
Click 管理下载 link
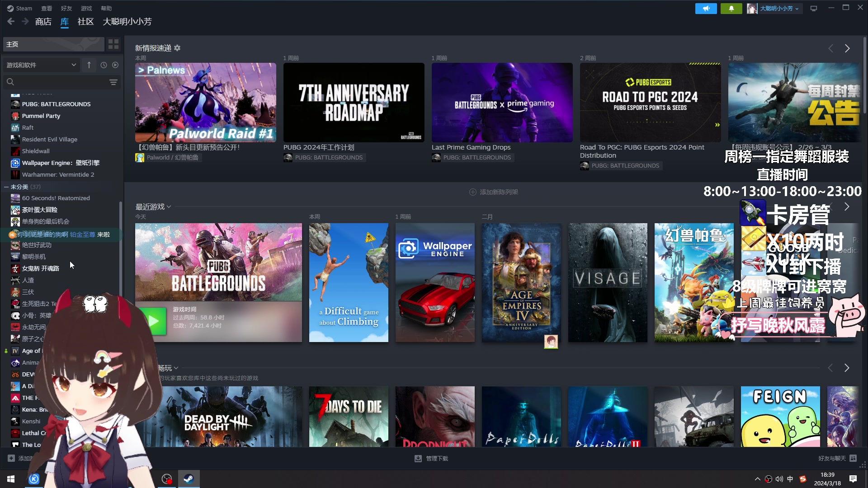click(x=437, y=459)
